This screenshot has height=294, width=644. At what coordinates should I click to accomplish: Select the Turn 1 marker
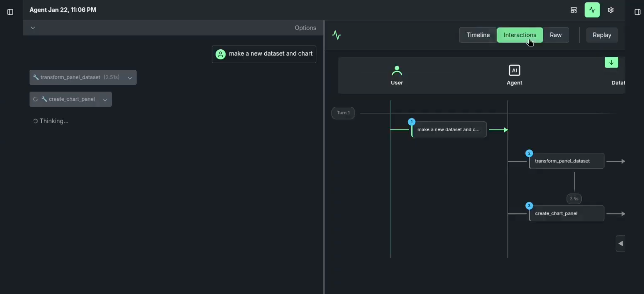tap(343, 113)
